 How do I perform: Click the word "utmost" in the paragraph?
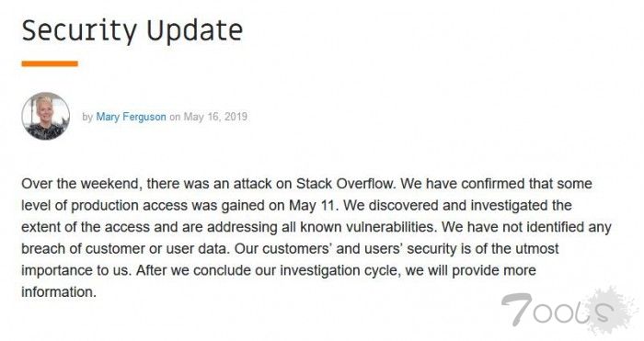[537, 249]
